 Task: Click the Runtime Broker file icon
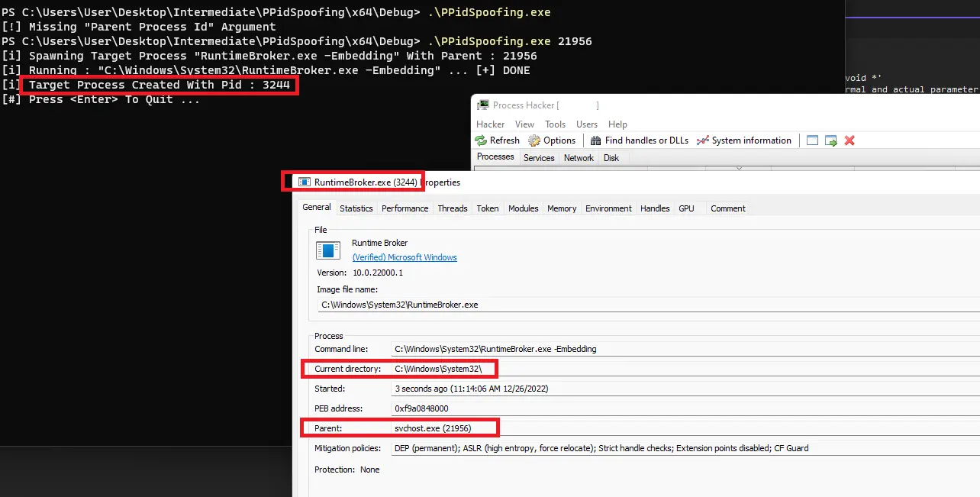click(328, 250)
